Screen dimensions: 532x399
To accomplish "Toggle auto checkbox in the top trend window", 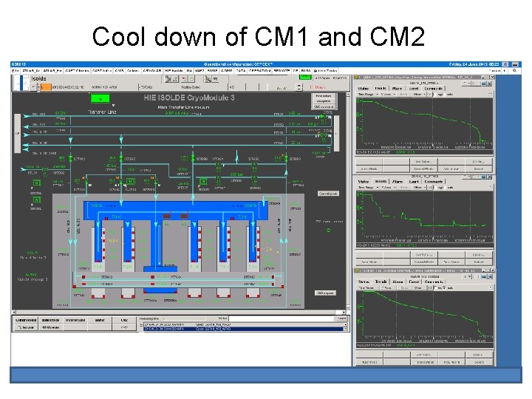I will [445, 95].
